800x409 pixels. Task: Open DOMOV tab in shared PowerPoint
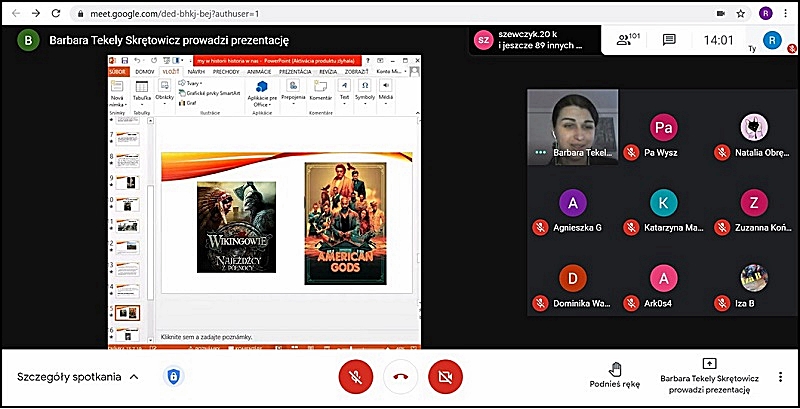144,72
